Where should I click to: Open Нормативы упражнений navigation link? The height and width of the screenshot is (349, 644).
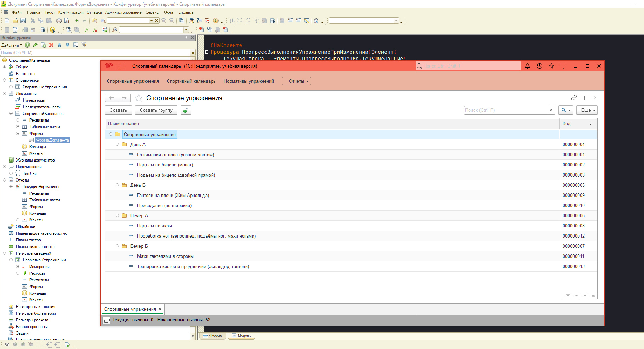249,81
